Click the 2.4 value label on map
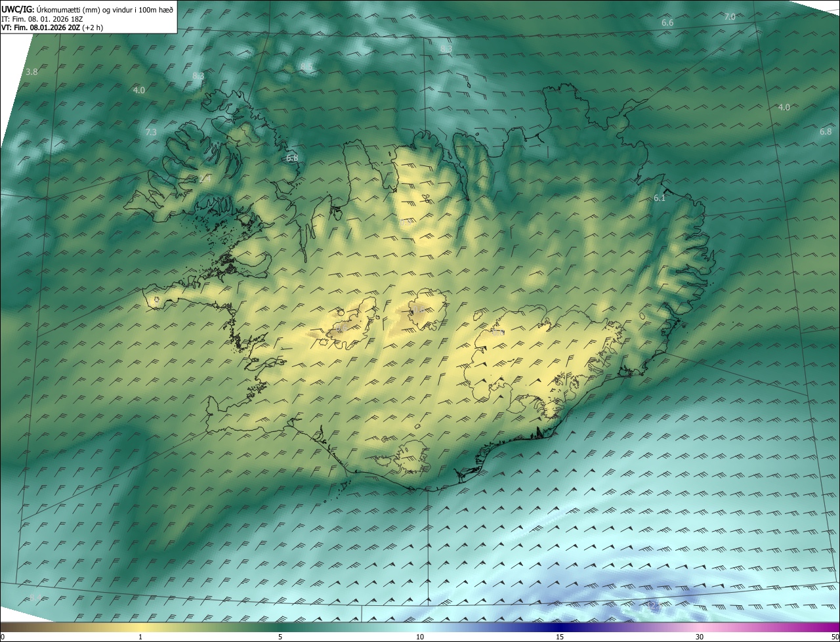The height and width of the screenshot is (642, 840). tap(204, 179)
